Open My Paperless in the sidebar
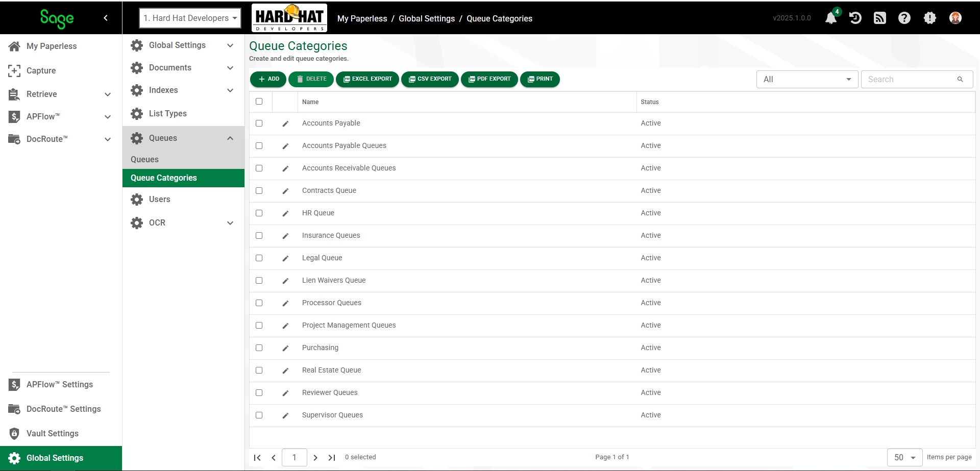The image size is (980, 471). 52,46
